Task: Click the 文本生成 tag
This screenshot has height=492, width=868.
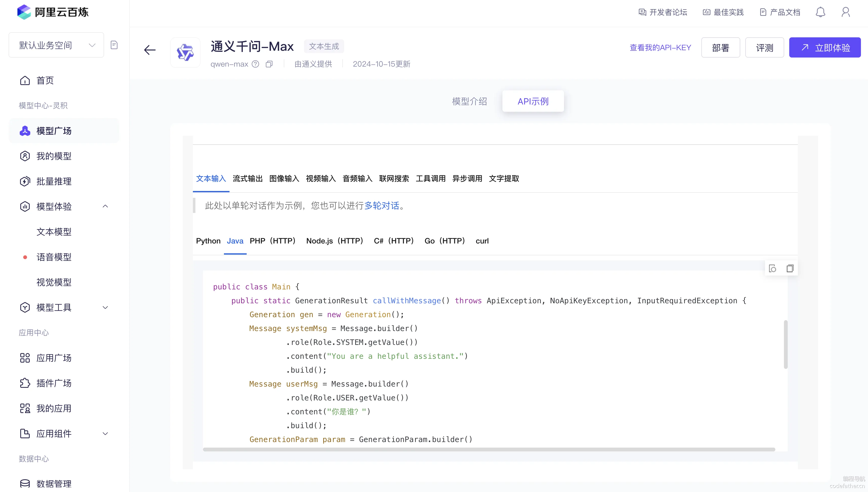Action: pyautogui.click(x=324, y=46)
